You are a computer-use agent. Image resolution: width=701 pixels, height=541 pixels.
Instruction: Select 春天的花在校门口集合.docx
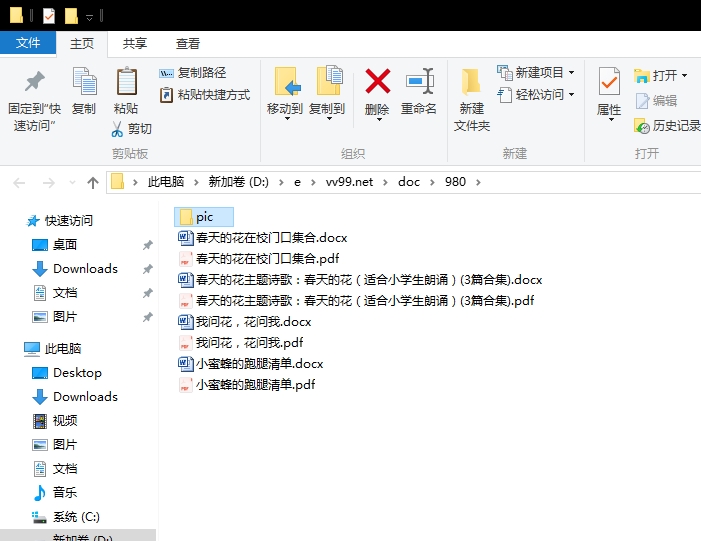[x=263, y=237]
